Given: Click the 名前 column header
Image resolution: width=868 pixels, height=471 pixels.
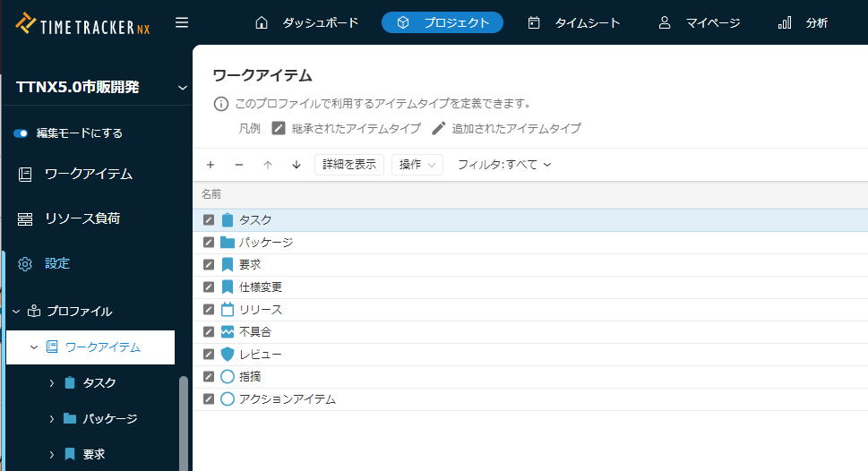Looking at the screenshot, I should (x=211, y=194).
